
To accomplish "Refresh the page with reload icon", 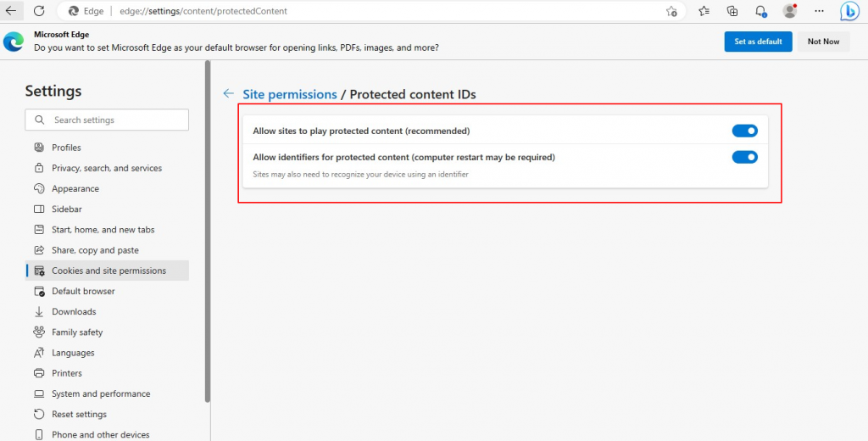I will 39,11.
